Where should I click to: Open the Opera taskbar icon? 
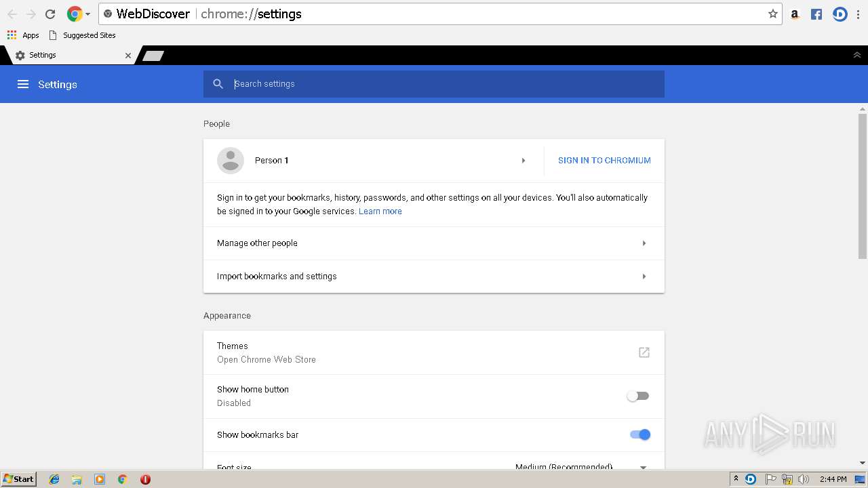(145, 479)
